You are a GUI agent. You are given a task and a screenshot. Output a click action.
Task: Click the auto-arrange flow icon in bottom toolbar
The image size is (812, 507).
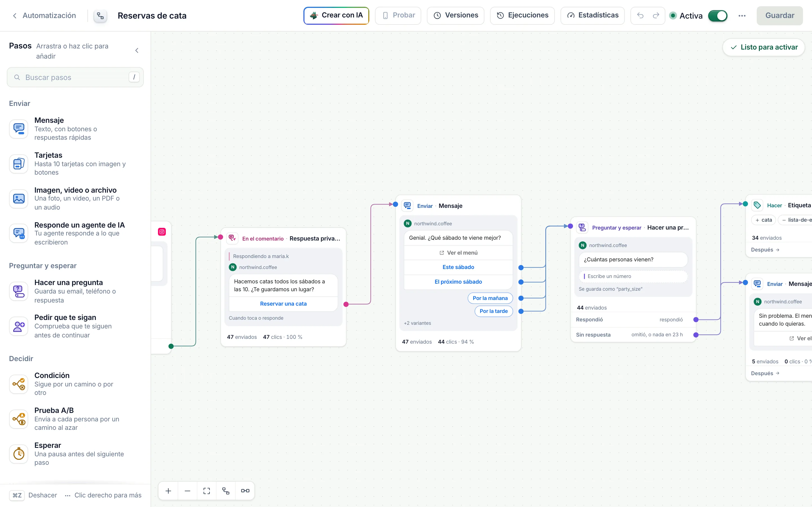click(x=226, y=491)
